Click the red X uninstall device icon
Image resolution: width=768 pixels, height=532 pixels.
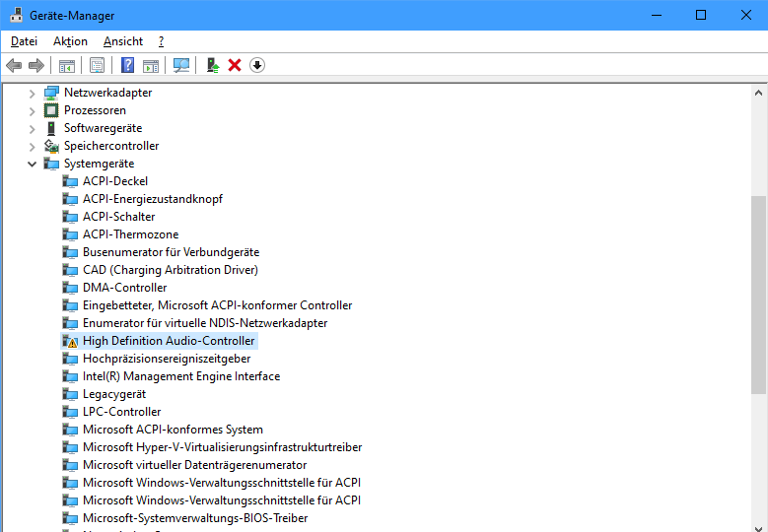[x=235, y=65]
